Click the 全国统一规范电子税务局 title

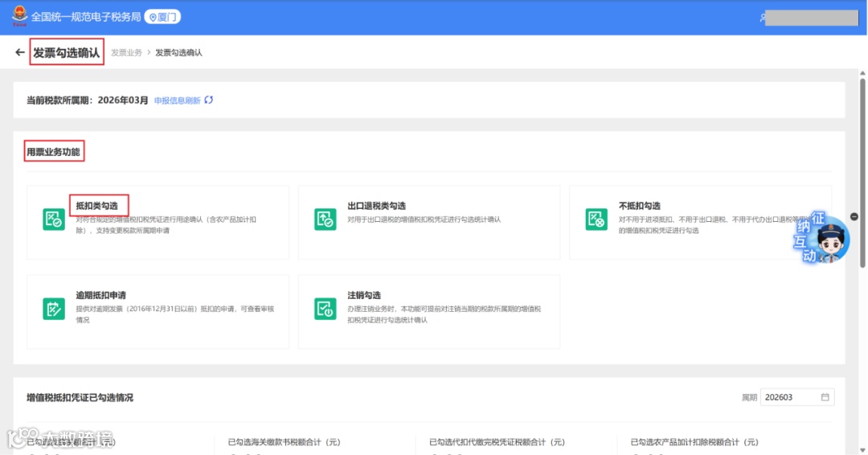point(86,17)
